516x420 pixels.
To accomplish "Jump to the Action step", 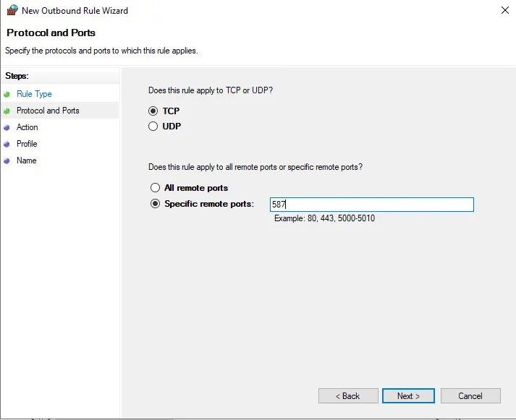I will pos(28,127).
